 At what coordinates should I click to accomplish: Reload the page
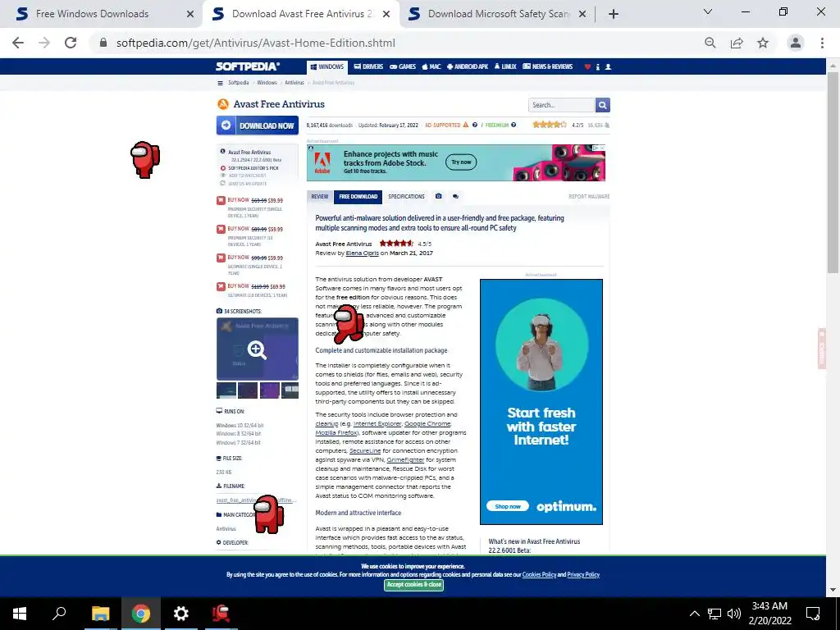click(x=71, y=43)
